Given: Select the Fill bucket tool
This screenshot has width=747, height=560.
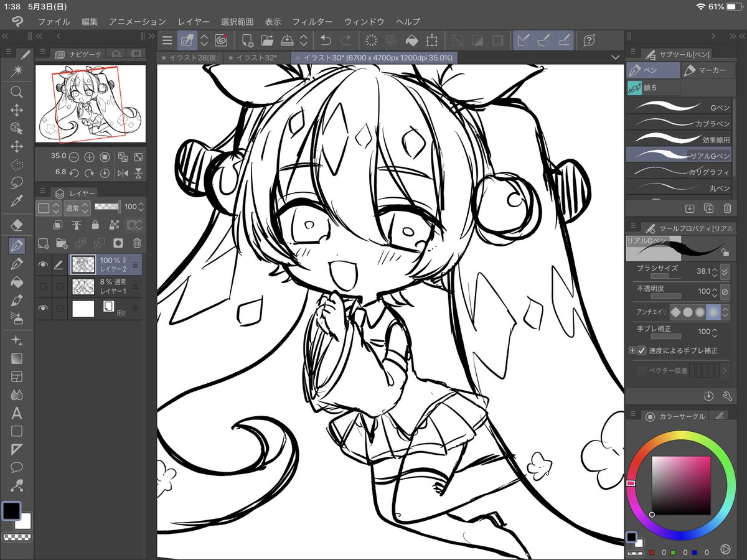Looking at the screenshot, I should click(x=17, y=282).
